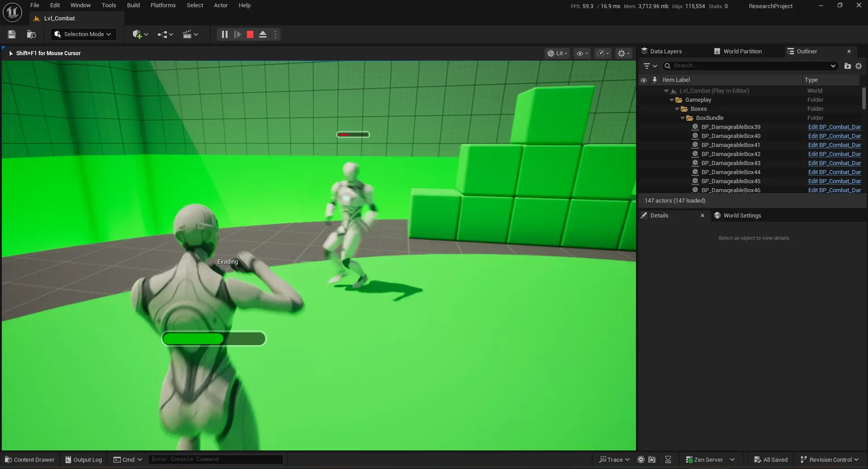
Task: Open the Lit view mode dropdown
Action: click(557, 53)
